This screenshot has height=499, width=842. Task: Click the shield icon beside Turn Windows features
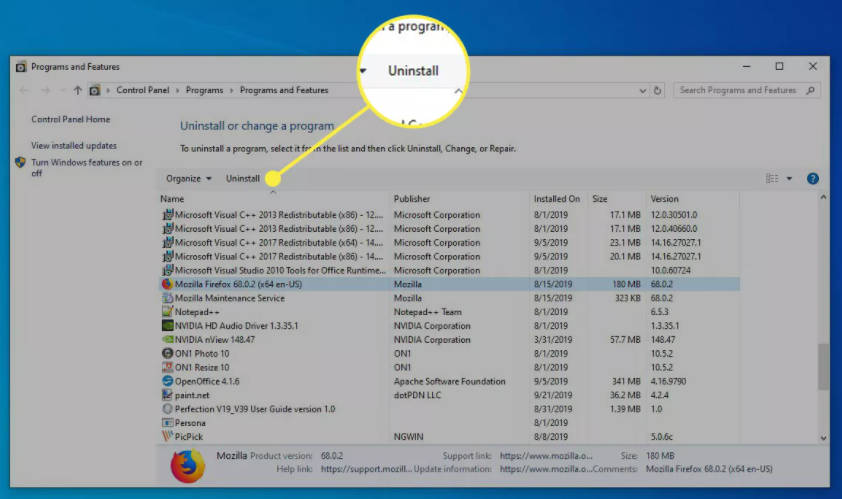pos(20,162)
